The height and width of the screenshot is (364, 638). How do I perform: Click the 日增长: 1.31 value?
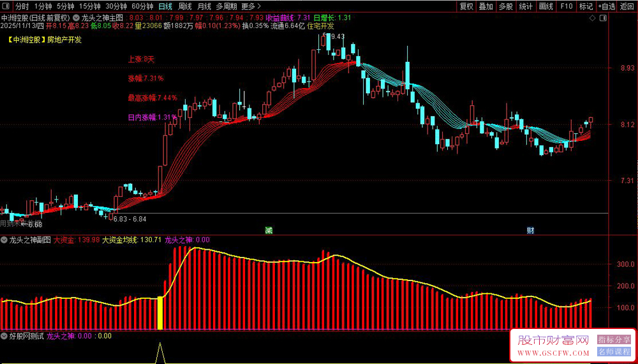tap(332, 18)
